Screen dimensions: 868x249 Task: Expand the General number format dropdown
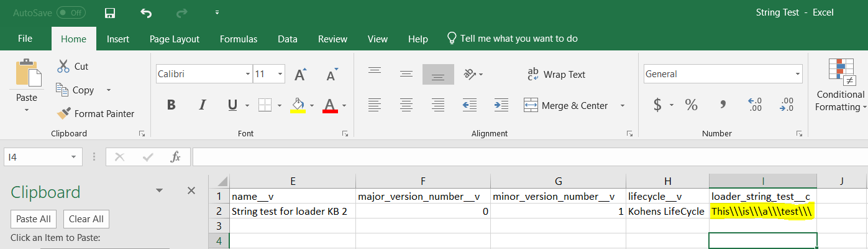coord(798,74)
